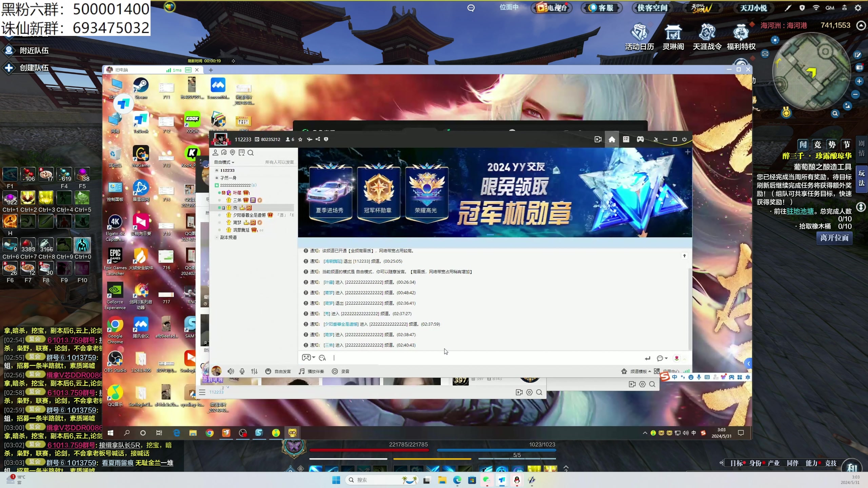This screenshot has height=488, width=868.
Task: Select the 副本频道 sub-channel
Action: (228, 238)
